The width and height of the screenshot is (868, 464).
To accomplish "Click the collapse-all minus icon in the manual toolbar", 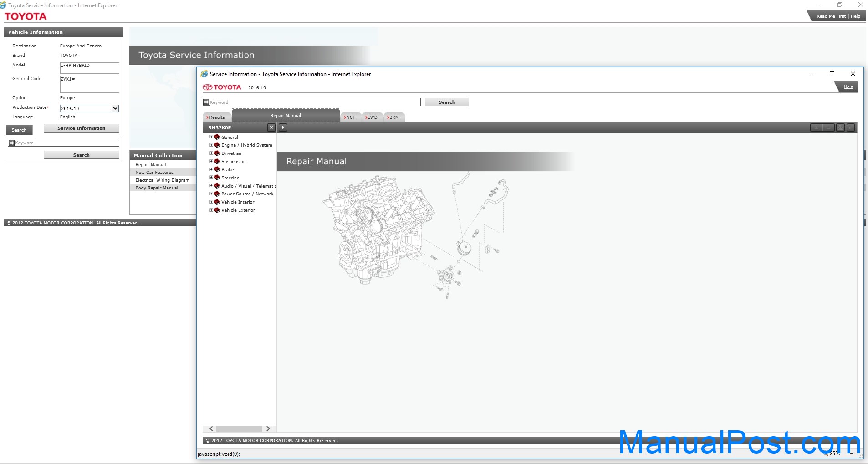I will [828, 127].
